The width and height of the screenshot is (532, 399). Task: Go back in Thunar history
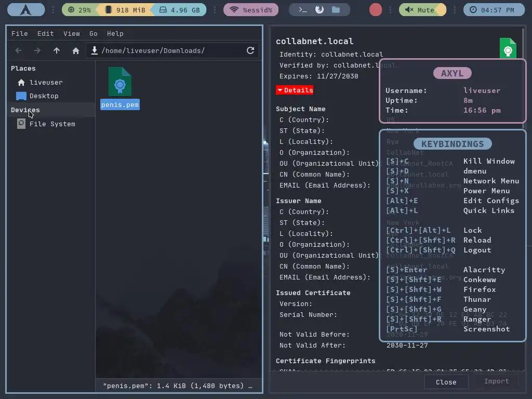(x=18, y=50)
